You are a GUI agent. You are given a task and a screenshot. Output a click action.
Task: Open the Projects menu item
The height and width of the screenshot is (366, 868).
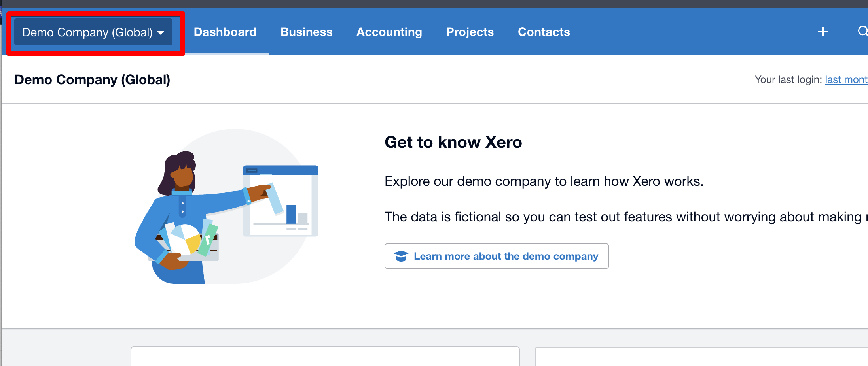point(470,32)
